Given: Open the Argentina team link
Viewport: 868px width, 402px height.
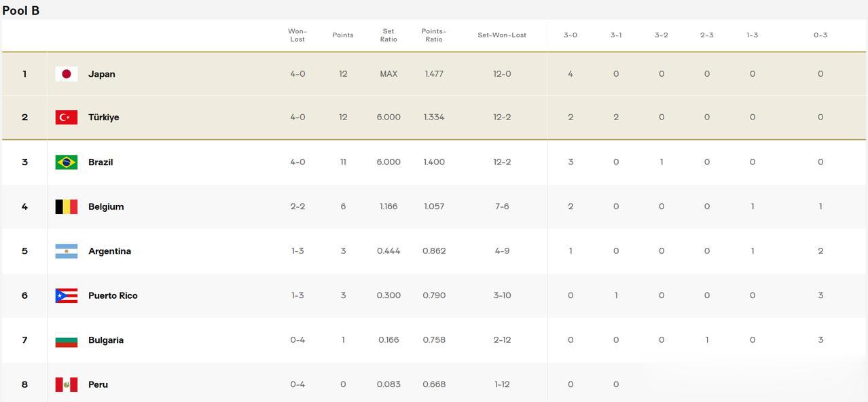Looking at the screenshot, I should click(x=109, y=251).
